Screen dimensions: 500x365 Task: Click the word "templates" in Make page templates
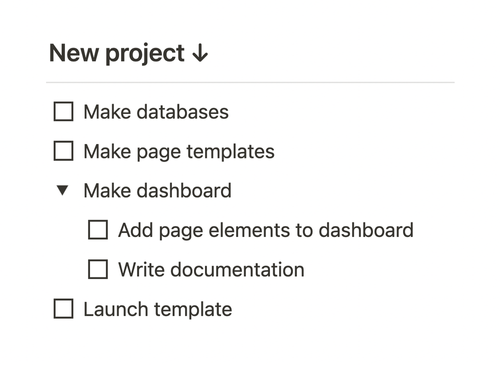coord(231,152)
